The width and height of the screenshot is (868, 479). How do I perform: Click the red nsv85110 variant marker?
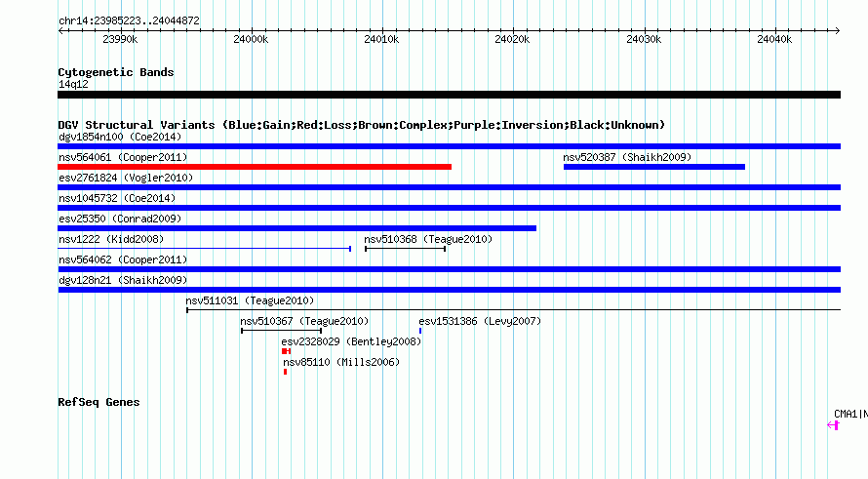[x=285, y=372]
